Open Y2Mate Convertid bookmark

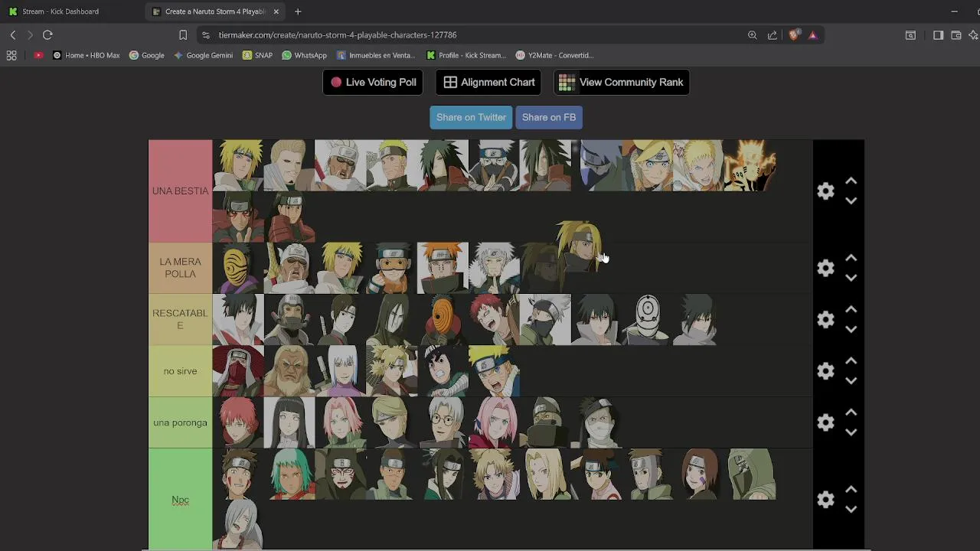555,55
